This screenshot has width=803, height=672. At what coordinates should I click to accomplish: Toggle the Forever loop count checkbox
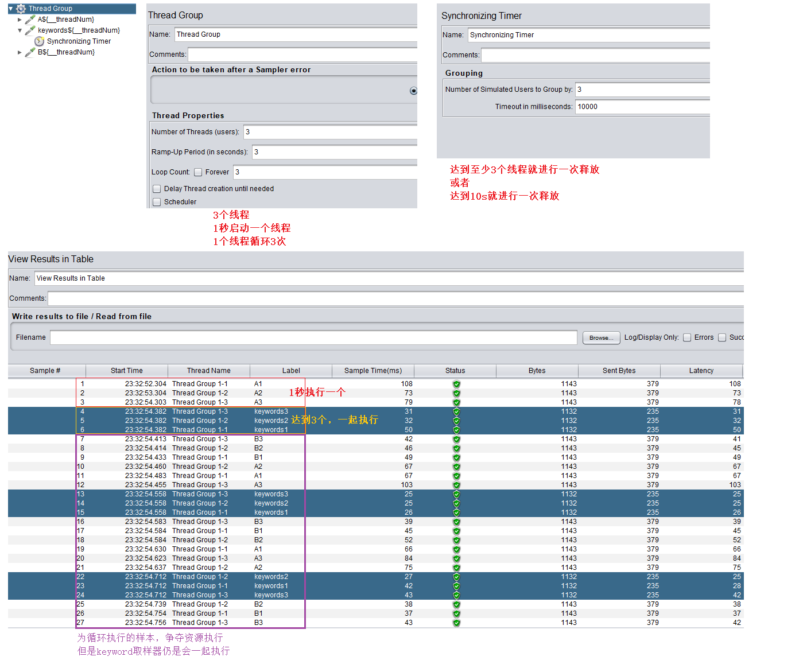point(198,172)
